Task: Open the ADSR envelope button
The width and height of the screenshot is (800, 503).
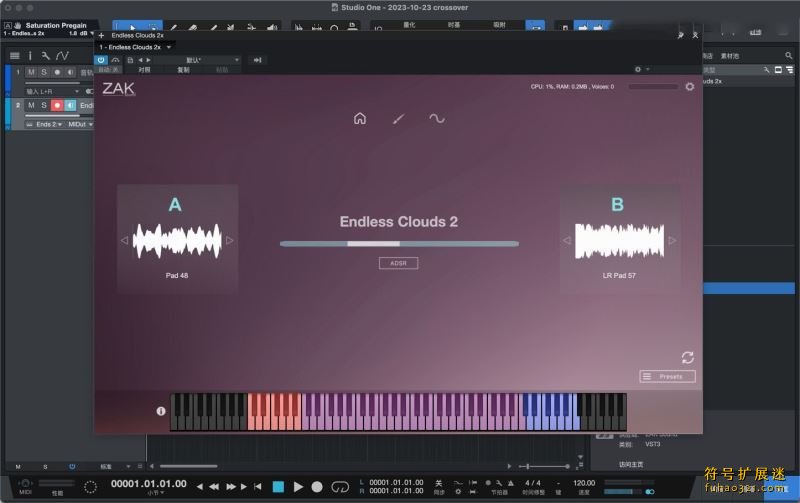Action: pyautogui.click(x=398, y=263)
